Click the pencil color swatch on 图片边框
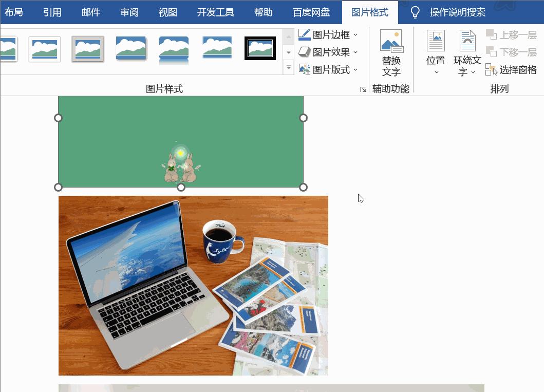Viewport: 544px width, 392px height. 304,34
